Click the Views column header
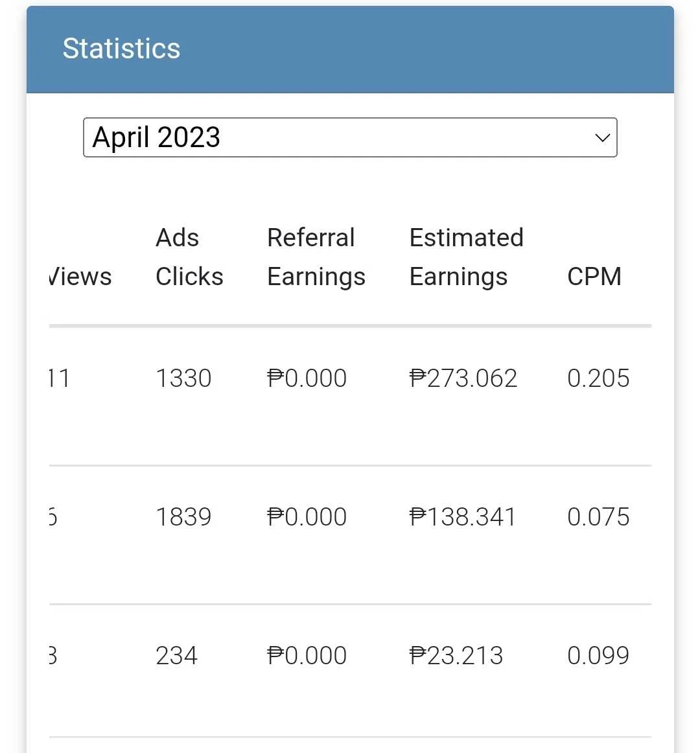Screen dimensions: 700x753 [80, 277]
